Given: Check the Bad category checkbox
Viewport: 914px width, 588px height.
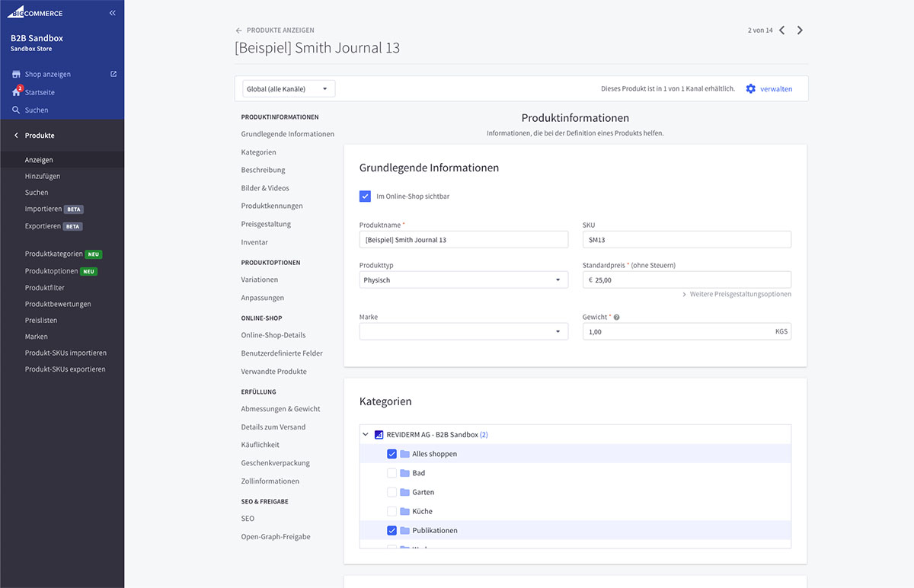Looking at the screenshot, I should [x=392, y=472].
